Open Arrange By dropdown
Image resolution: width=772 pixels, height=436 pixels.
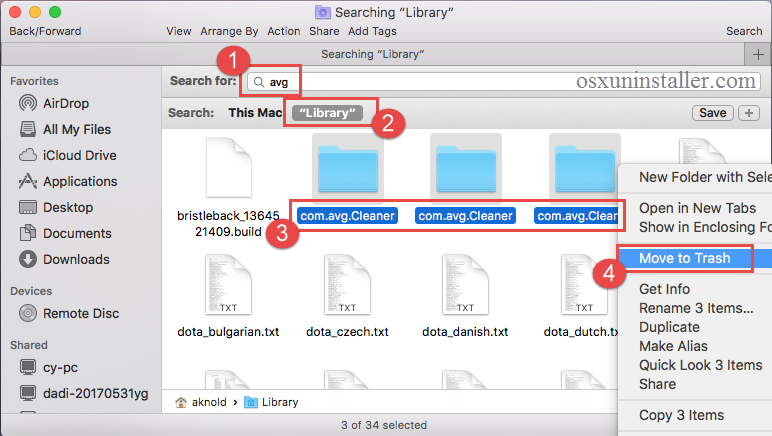coord(229,31)
